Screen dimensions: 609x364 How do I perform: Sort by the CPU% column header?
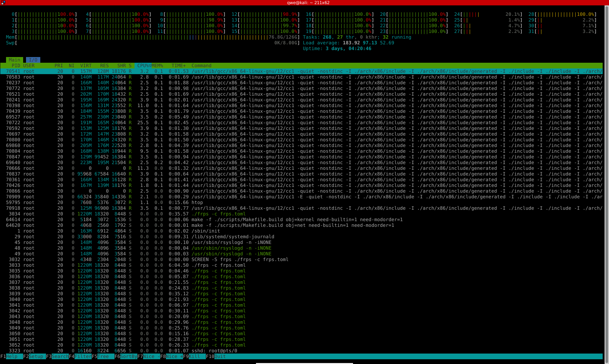tap(143, 66)
